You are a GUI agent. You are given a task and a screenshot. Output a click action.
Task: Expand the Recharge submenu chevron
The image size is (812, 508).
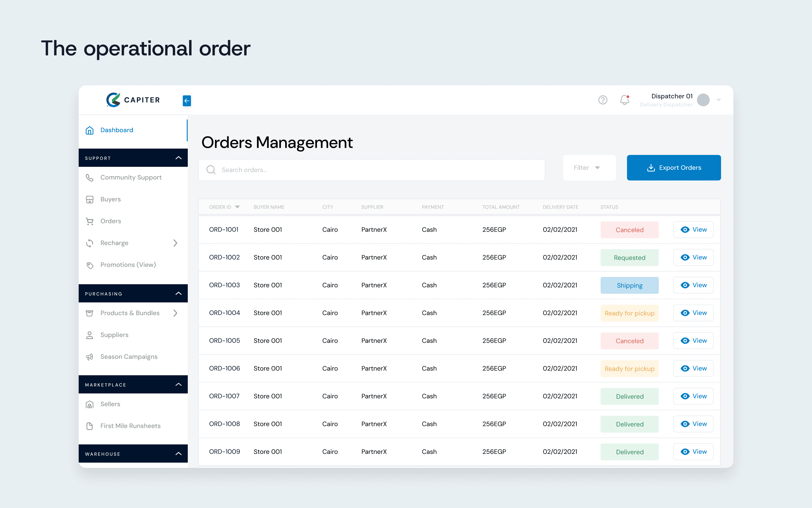pos(175,243)
